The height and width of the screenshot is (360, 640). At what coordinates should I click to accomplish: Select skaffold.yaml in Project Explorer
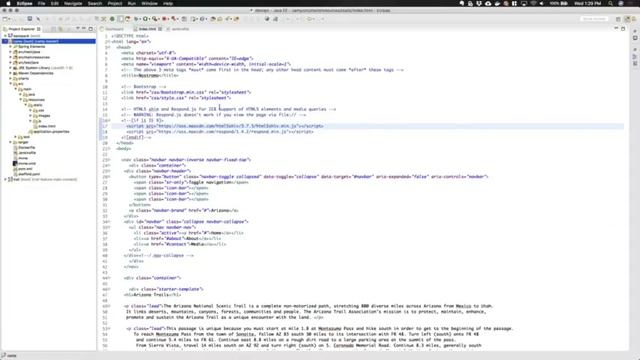point(27,174)
